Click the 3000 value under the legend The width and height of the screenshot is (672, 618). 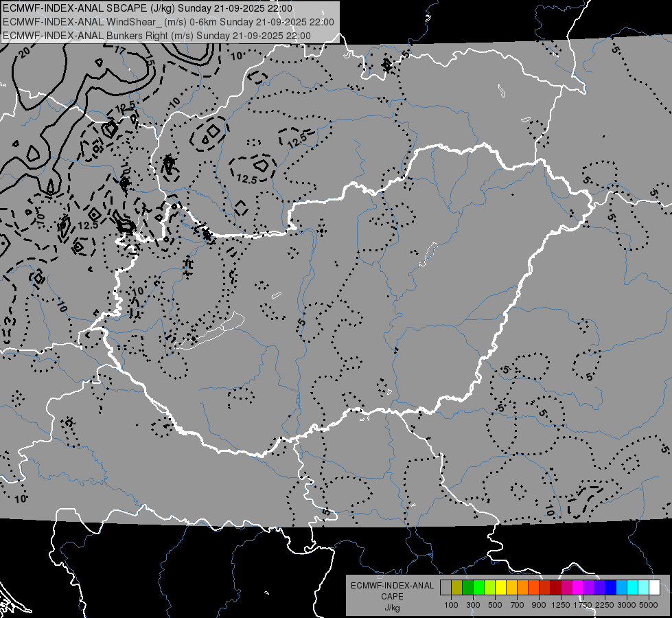coord(627,605)
